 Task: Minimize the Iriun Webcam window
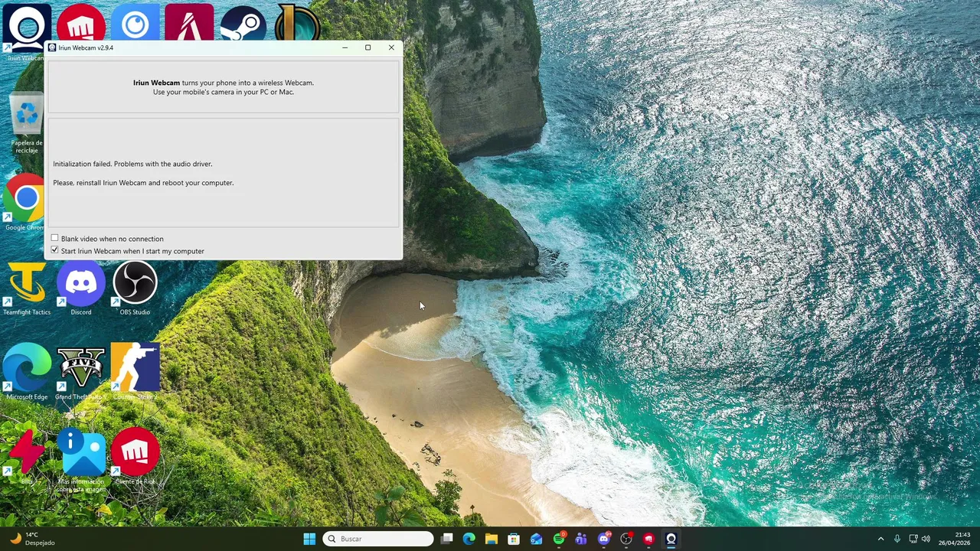(345, 47)
